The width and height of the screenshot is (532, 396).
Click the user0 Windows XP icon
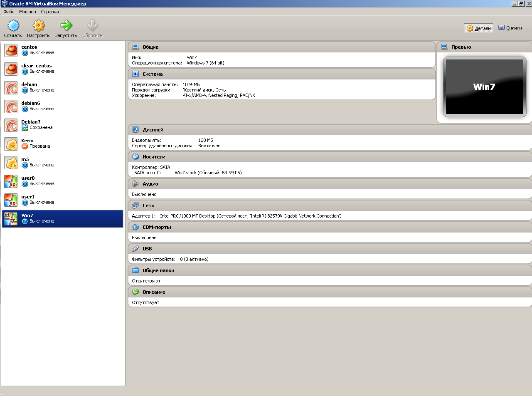(x=11, y=181)
